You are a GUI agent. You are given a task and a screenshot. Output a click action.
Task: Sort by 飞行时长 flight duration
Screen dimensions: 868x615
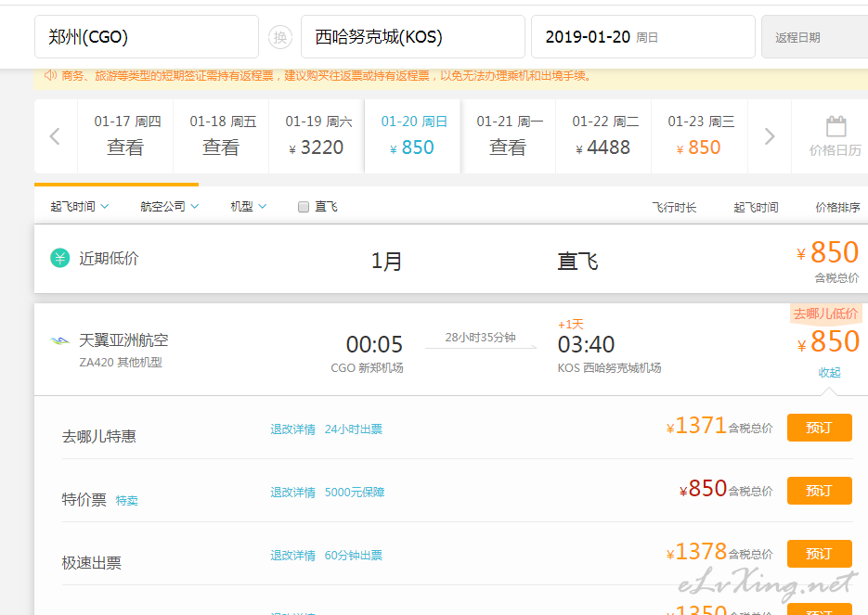pos(674,208)
